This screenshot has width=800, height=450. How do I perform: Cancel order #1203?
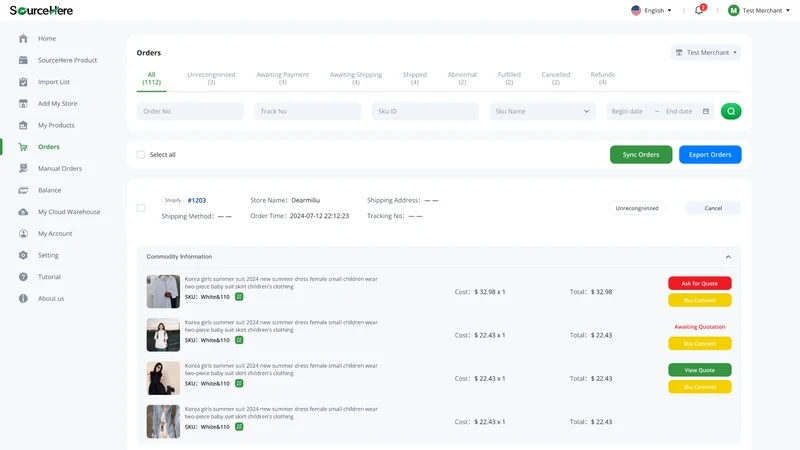coord(713,208)
